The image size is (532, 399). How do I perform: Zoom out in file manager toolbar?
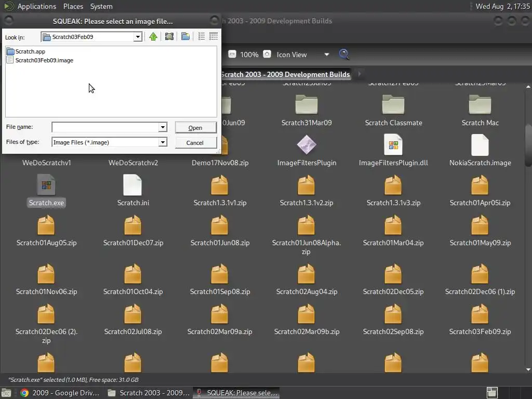232,54
